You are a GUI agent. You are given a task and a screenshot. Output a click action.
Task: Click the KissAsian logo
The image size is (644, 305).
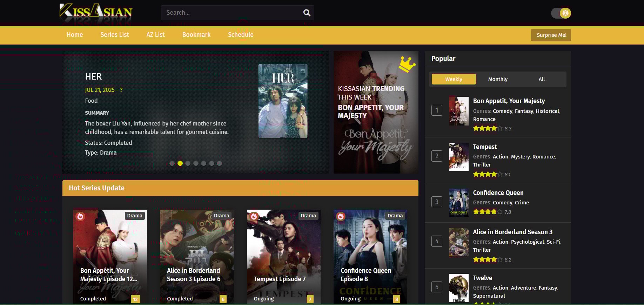pyautogui.click(x=96, y=13)
